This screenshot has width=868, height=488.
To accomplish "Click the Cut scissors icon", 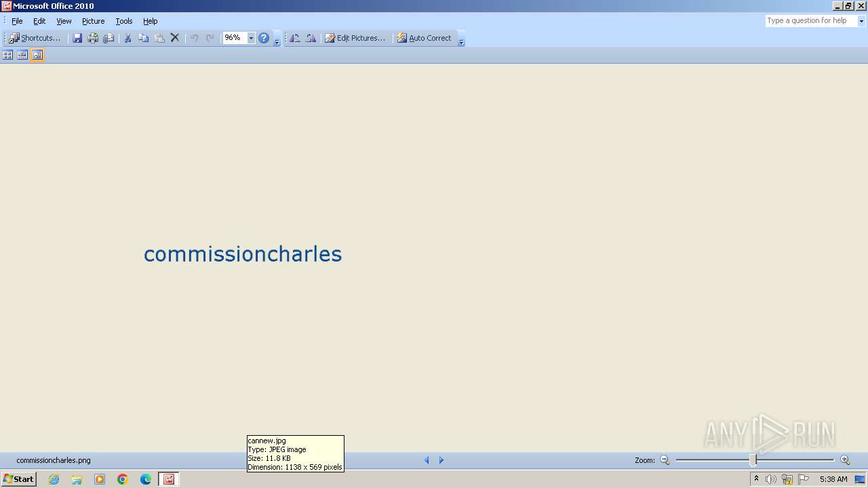I will (x=127, y=38).
